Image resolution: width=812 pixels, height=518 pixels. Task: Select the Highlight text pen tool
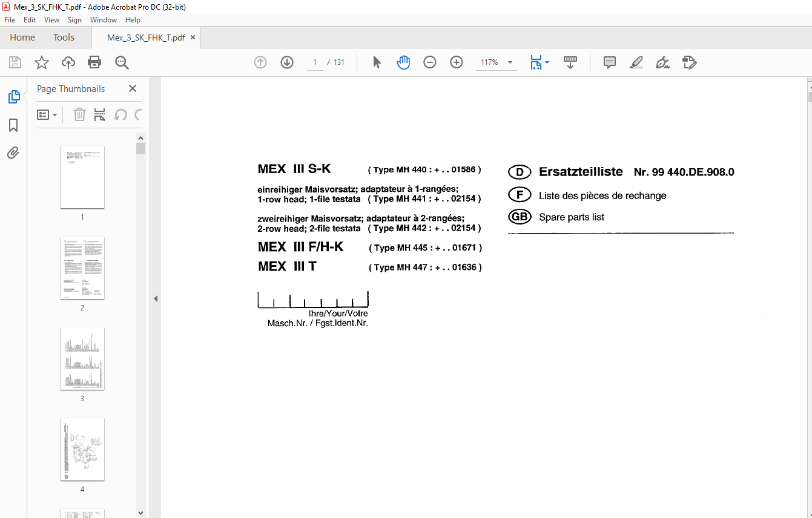[636, 62]
